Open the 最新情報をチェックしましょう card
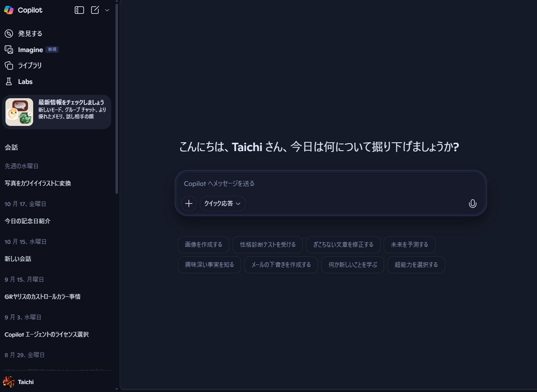Viewport: 537px width, 392px height. point(57,112)
